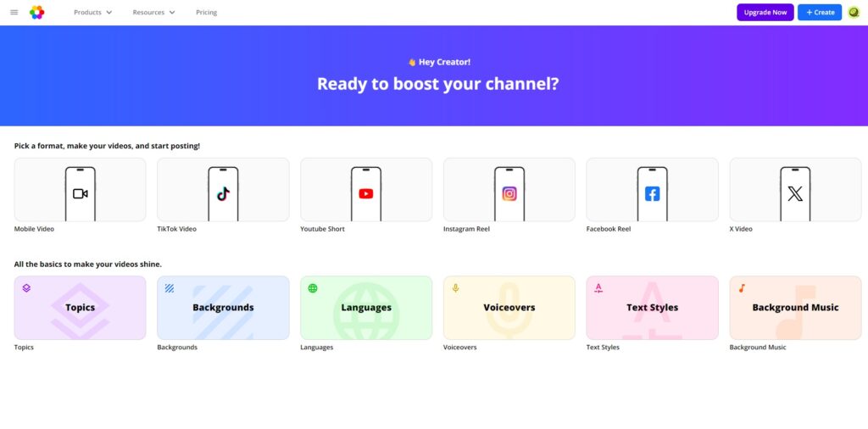Expand the Products dropdown menu
868x429 pixels.
93,12
